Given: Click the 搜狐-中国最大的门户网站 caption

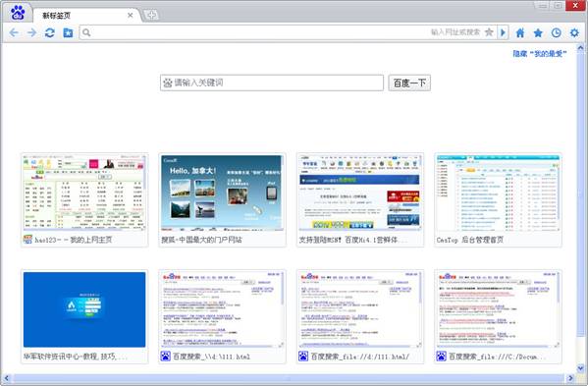Looking at the screenshot, I should click(x=201, y=240).
